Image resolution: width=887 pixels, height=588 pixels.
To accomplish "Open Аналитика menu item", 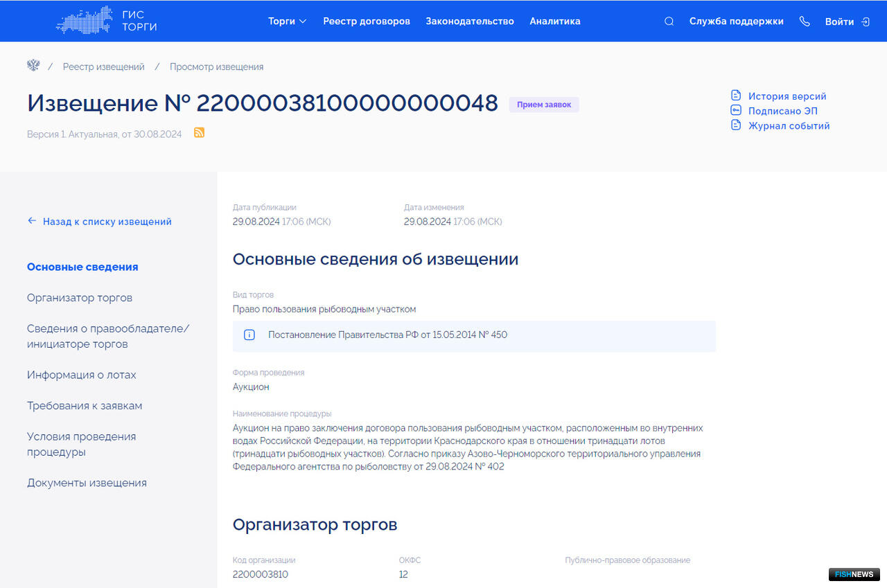I will 555,21.
